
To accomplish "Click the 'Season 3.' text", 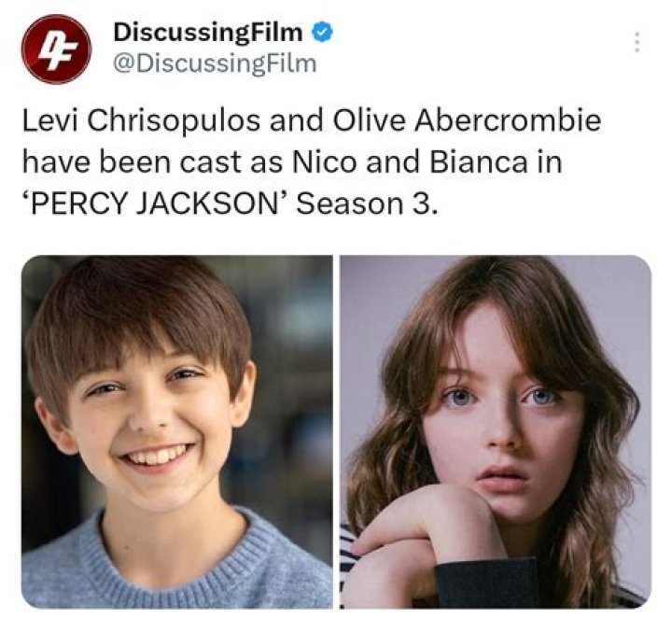I will point(368,204).
